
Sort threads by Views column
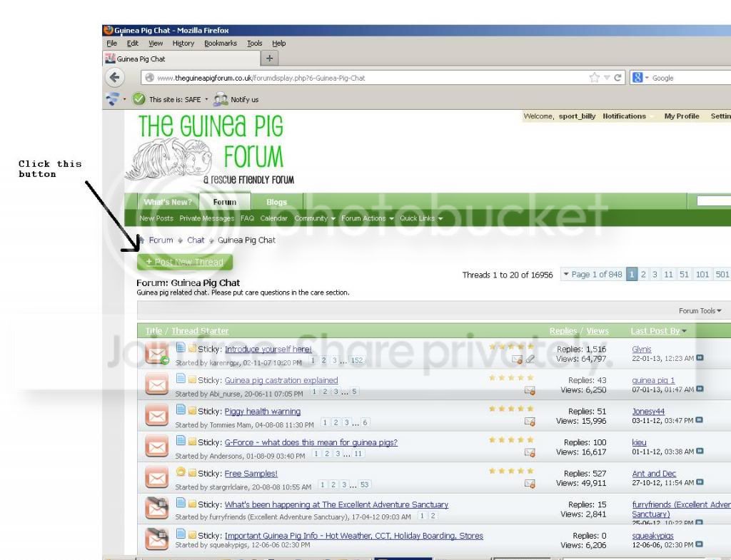point(598,331)
